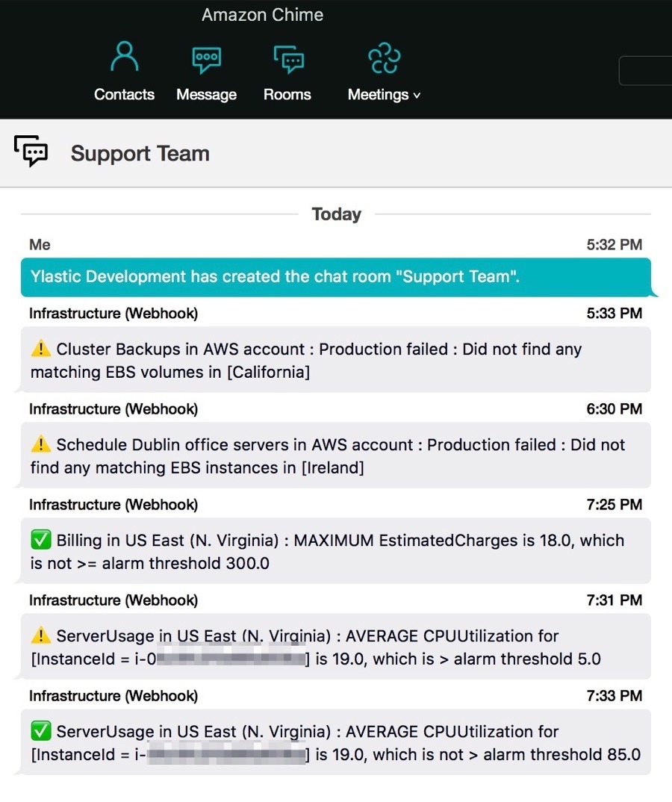Open the Rooms chat icon
672x802 pixels.
point(289,59)
